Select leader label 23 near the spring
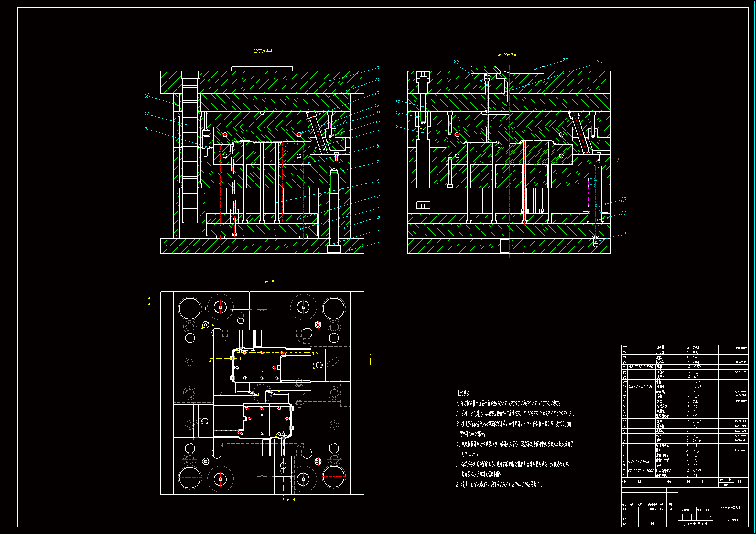The width and height of the screenshot is (756, 534). tap(623, 200)
